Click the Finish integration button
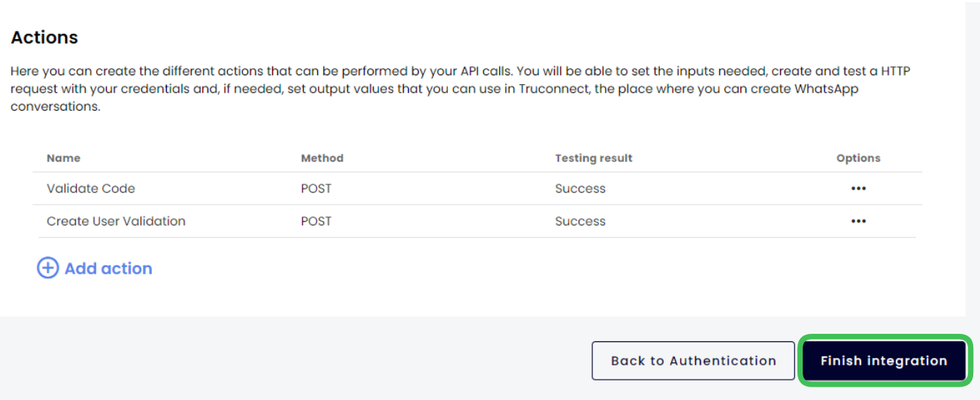The width and height of the screenshot is (980, 400). pos(883,361)
